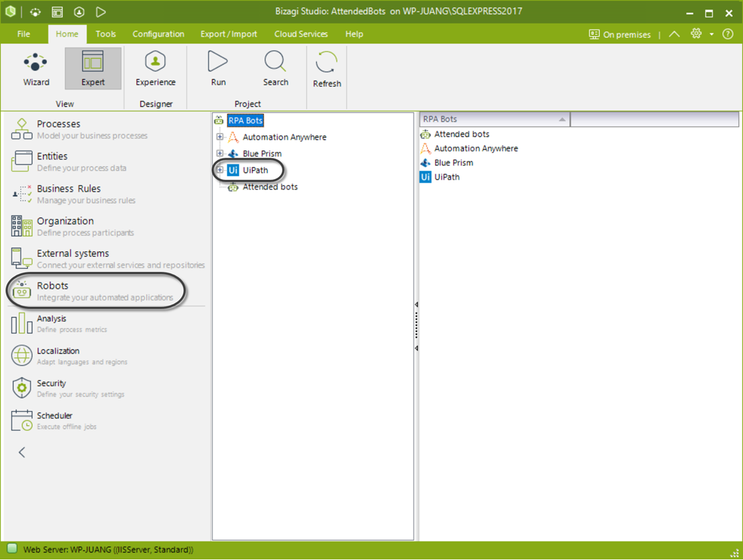The image size is (743, 560).
Task: Collapse the left modules panel arrow
Action: tap(22, 452)
